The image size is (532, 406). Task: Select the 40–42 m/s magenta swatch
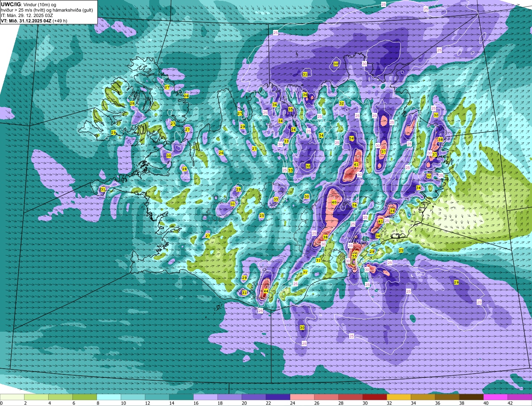(x=495, y=397)
